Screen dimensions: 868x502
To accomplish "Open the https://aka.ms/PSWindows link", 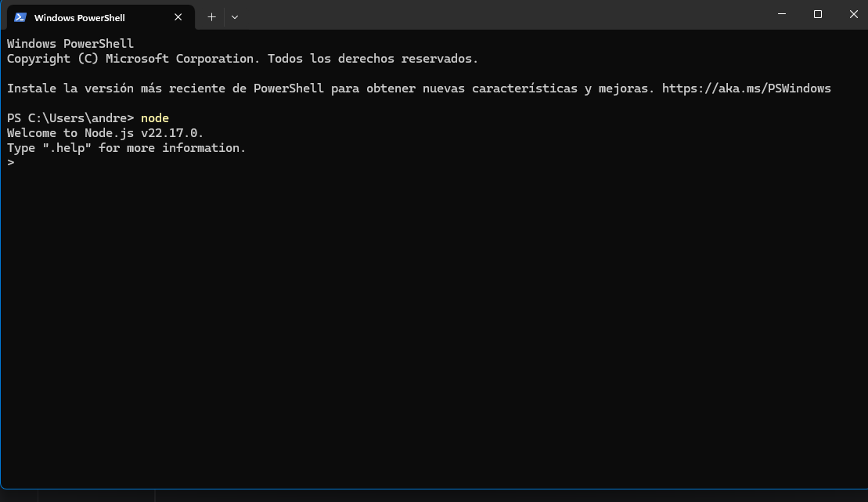I will coord(746,88).
